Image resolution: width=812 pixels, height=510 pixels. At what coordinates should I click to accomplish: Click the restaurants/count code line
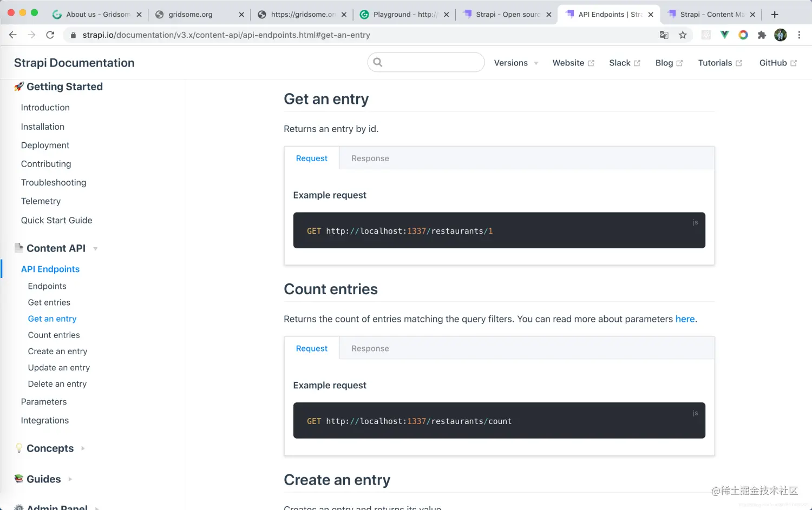[409, 421]
